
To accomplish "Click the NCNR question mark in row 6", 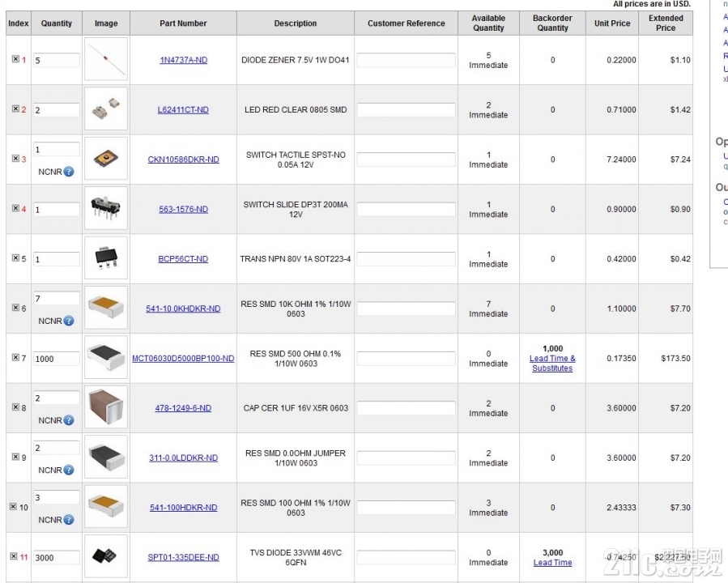I will [x=69, y=321].
